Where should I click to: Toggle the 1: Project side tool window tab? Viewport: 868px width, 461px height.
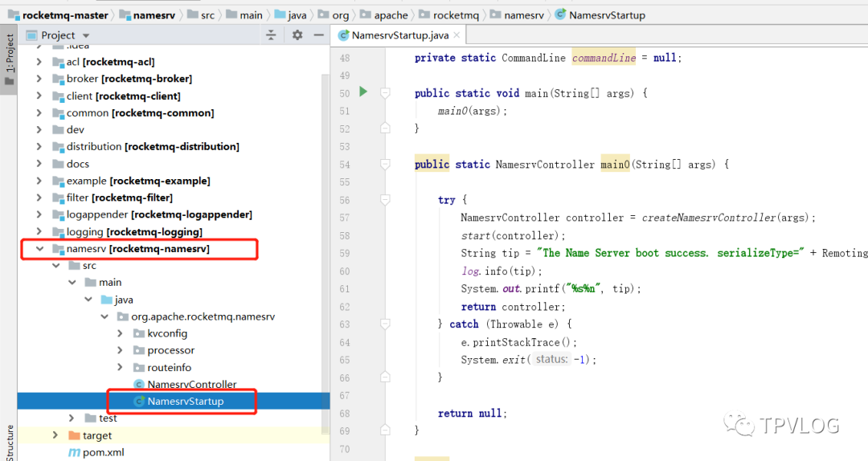pos(9,59)
